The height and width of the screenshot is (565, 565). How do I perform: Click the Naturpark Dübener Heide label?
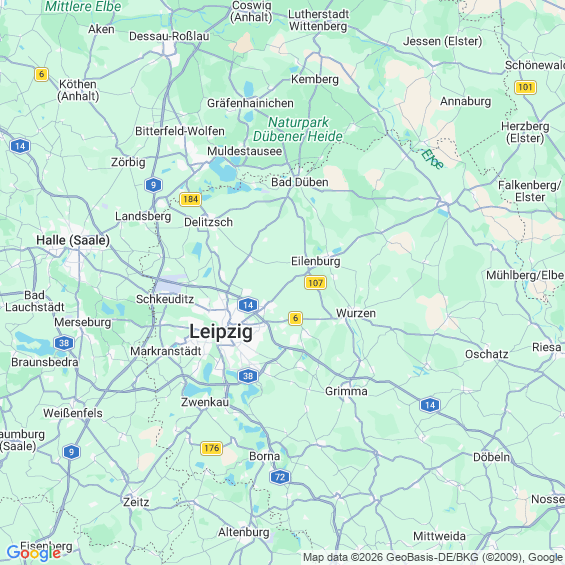coord(298,129)
